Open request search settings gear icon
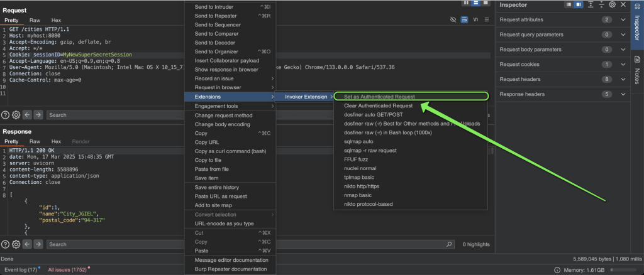644x275 pixels. (16, 115)
